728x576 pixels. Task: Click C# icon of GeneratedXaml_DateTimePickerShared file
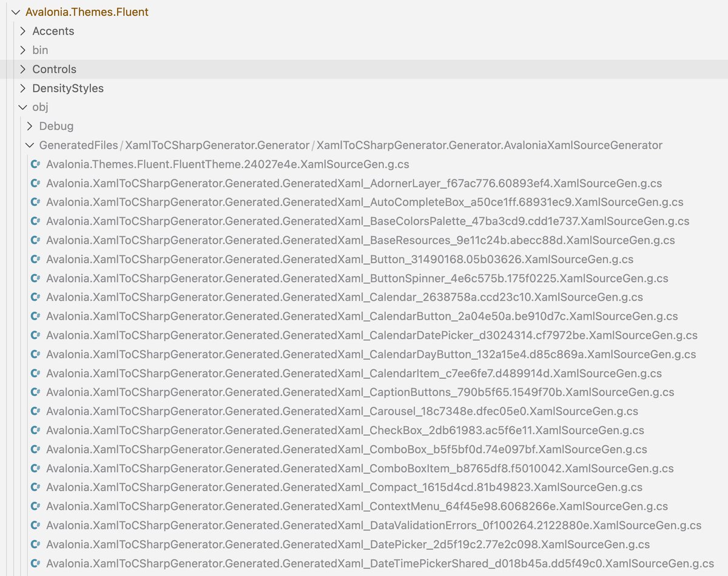pos(36,563)
